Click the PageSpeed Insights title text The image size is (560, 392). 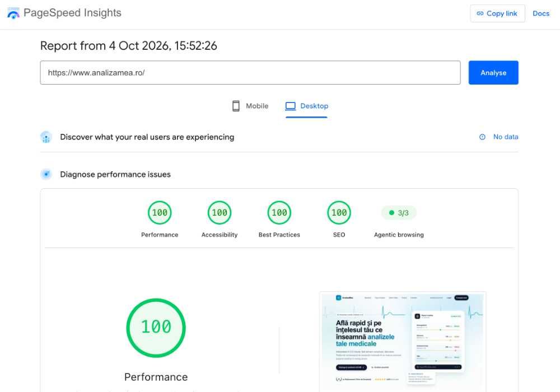pos(72,13)
